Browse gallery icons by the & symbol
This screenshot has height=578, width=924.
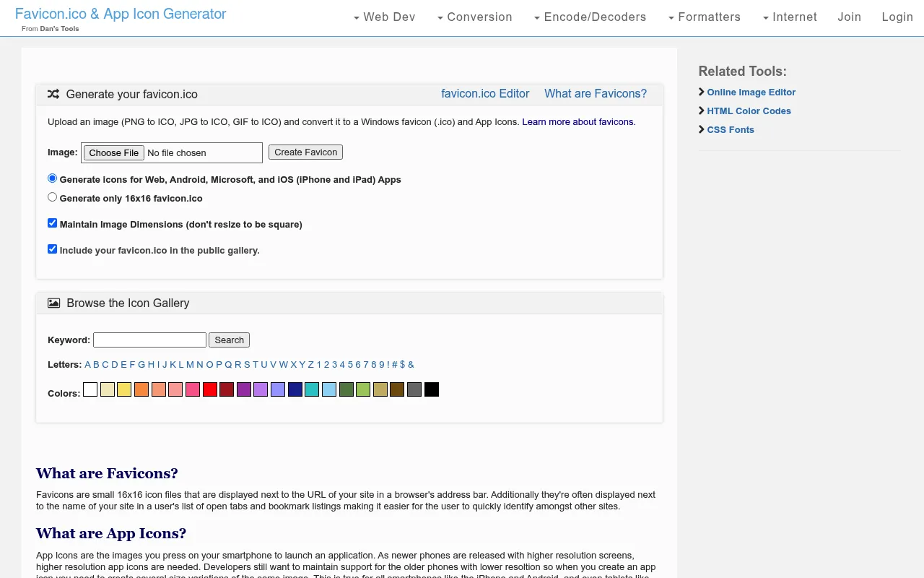[411, 364]
